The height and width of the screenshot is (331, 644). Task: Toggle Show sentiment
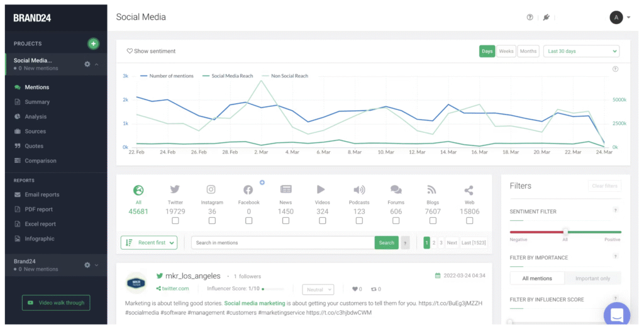[x=151, y=52]
